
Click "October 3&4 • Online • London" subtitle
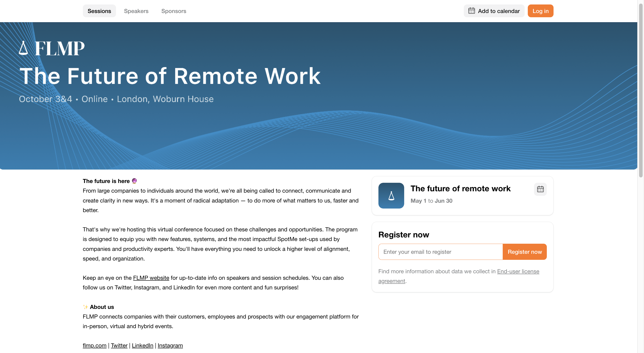(116, 99)
